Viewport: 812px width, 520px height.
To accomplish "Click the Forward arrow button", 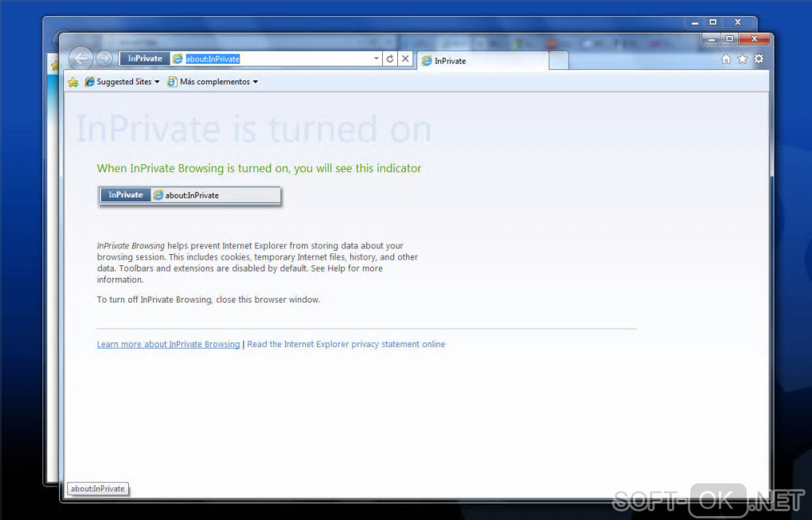I will click(x=104, y=58).
